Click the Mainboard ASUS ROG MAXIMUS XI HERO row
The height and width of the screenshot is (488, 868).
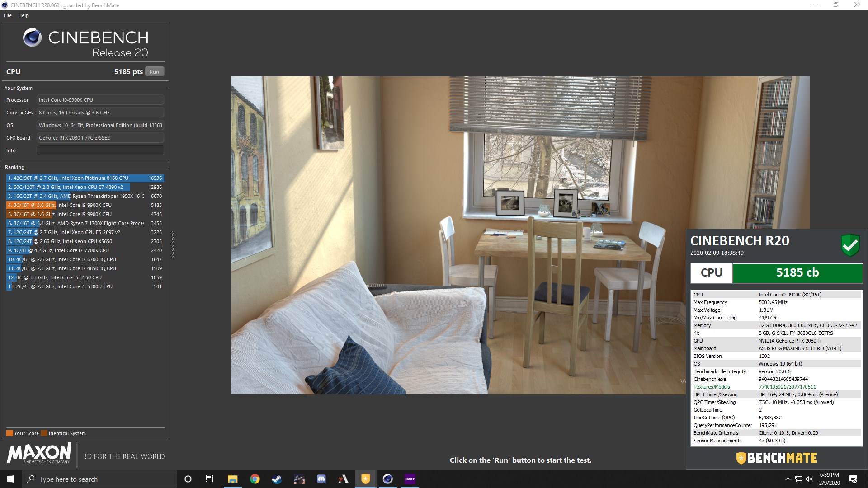[x=777, y=348]
